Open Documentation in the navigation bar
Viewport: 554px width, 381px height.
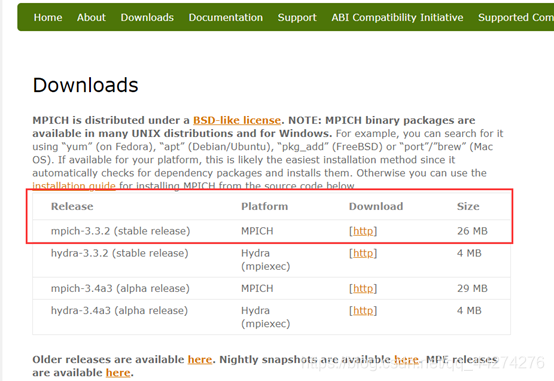(x=225, y=17)
